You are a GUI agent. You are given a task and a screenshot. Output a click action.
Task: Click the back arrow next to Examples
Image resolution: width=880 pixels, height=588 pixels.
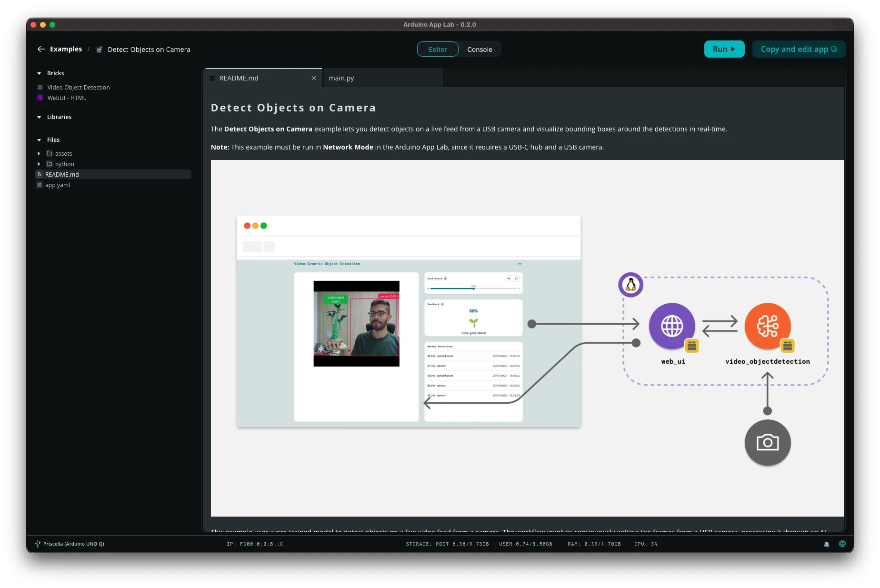pyautogui.click(x=41, y=49)
